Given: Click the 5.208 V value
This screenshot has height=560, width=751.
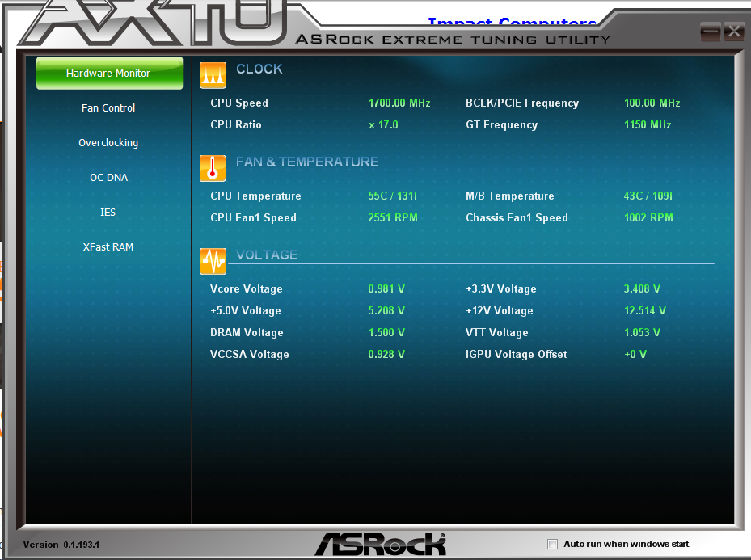Looking at the screenshot, I should pos(386,311).
